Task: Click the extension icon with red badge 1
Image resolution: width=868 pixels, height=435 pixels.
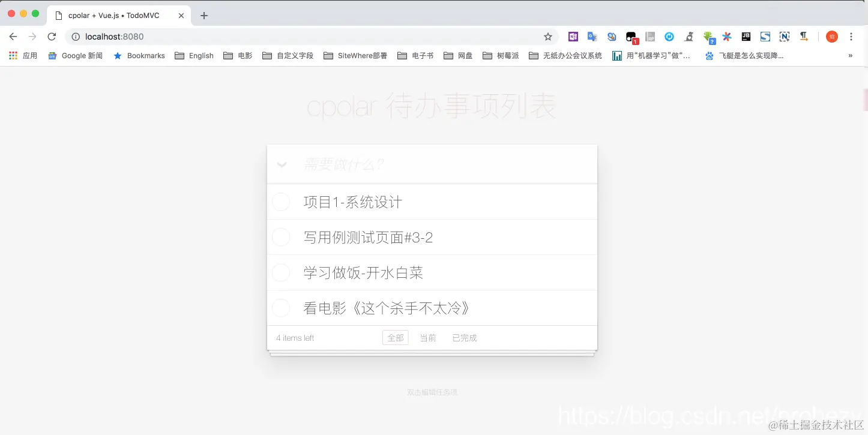Action: pyautogui.click(x=631, y=37)
